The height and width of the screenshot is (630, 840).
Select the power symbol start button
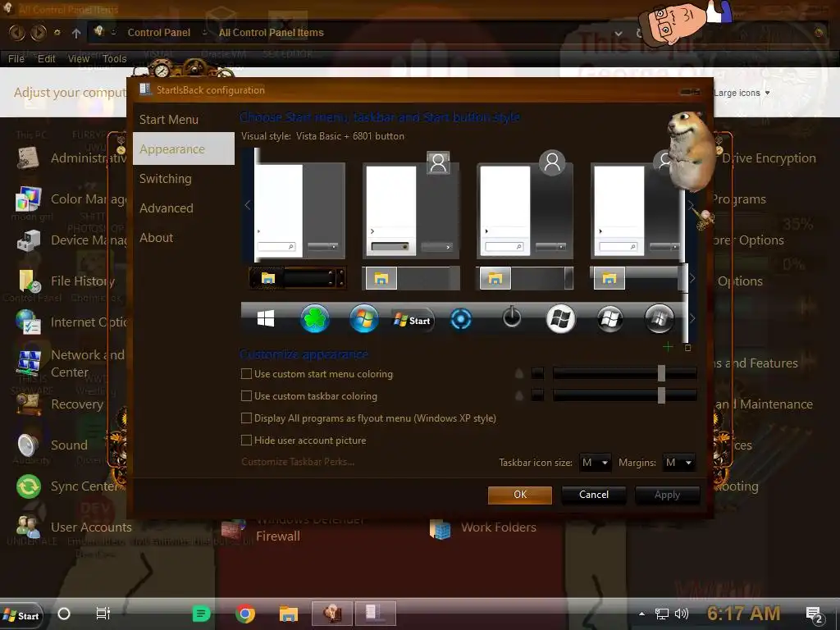(x=512, y=317)
